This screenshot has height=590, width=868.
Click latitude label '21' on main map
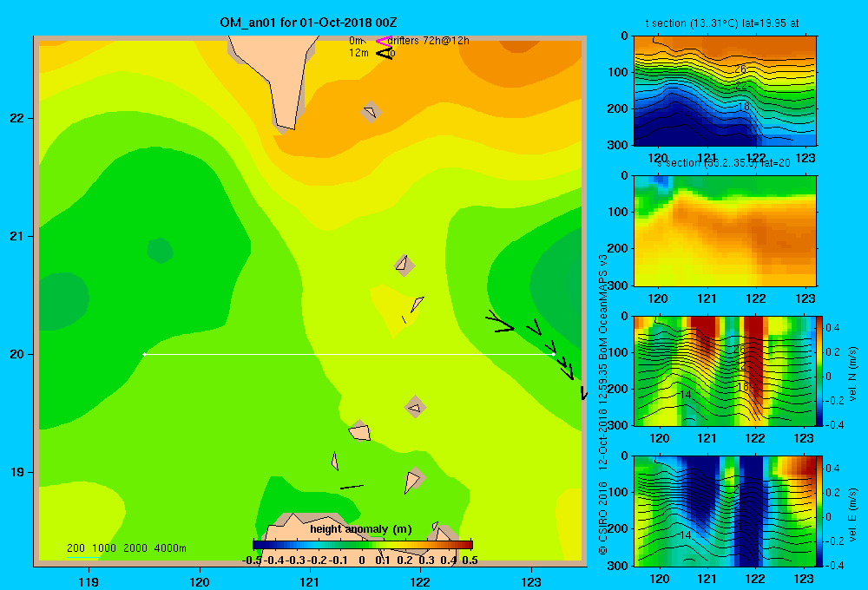pyautogui.click(x=17, y=236)
